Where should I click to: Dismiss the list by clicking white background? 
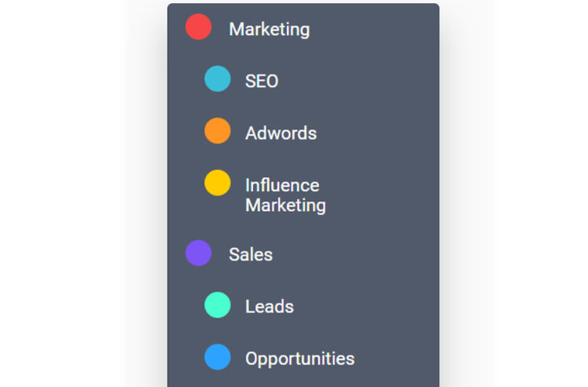[83, 188]
